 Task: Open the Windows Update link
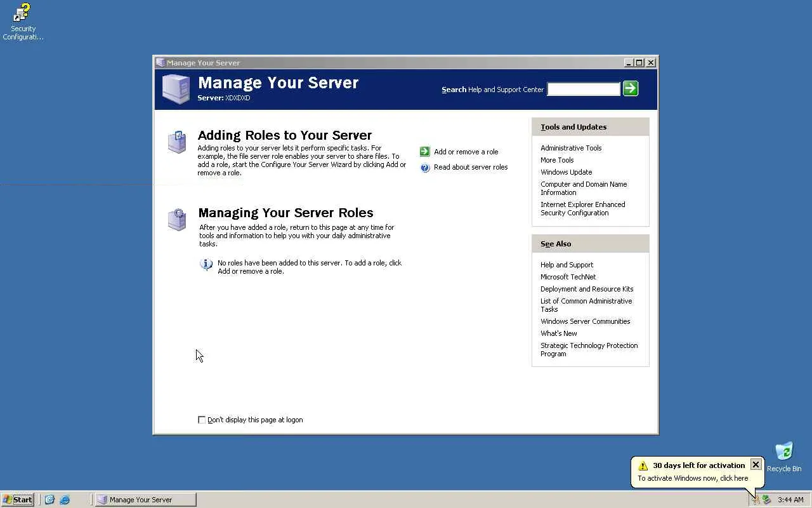(x=566, y=172)
